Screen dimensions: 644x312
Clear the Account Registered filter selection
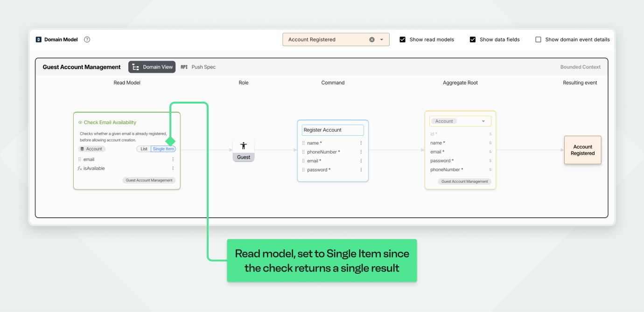[372, 40]
